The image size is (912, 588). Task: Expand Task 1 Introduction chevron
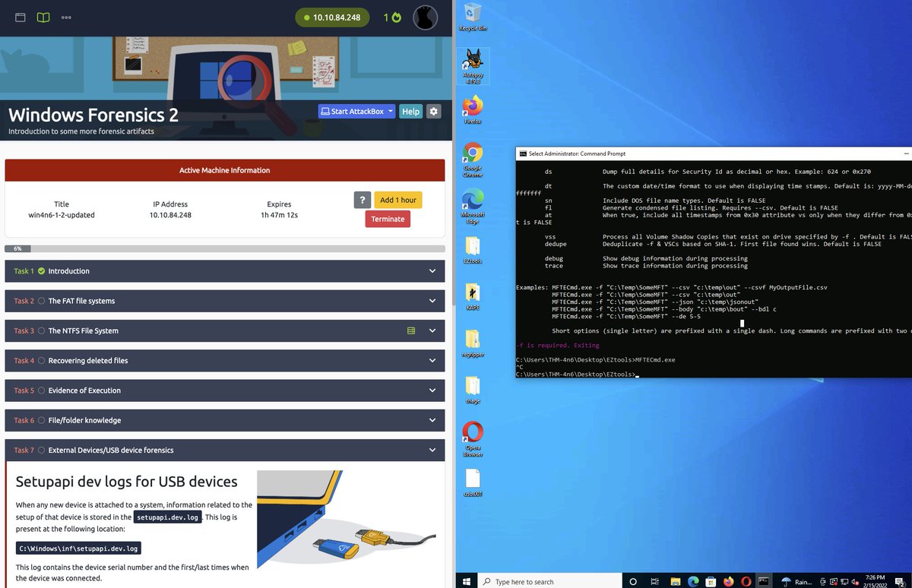point(432,271)
